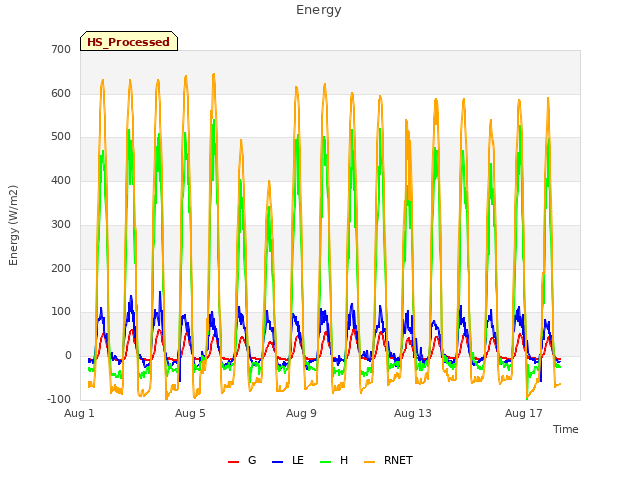Image resolution: width=640 pixels, height=480 pixels.
Task: Toggle the G series legend entry
Action: (242, 460)
